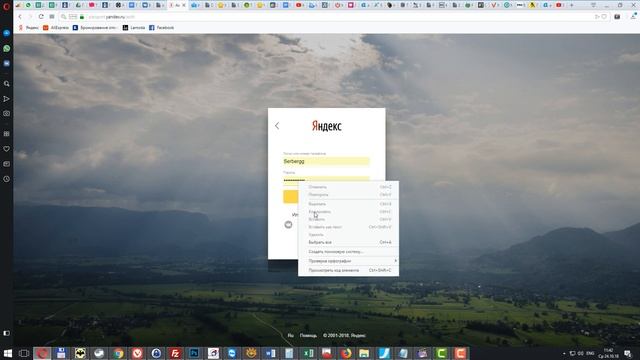Open the start page grid icon beside reload
Screen dimensions: 640x360
pyautogui.click(x=52, y=17)
